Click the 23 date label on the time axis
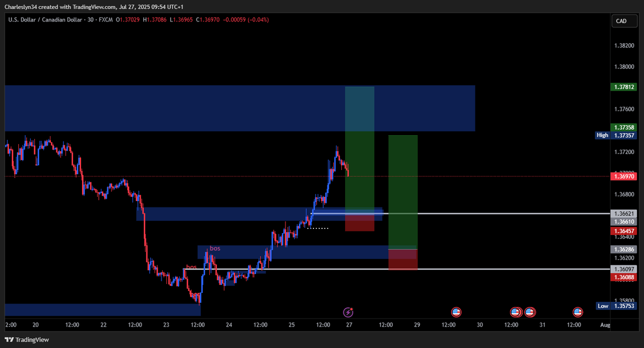 166,325
